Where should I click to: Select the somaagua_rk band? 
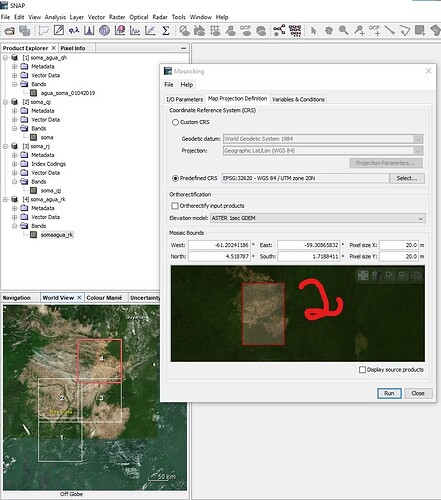point(57,235)
